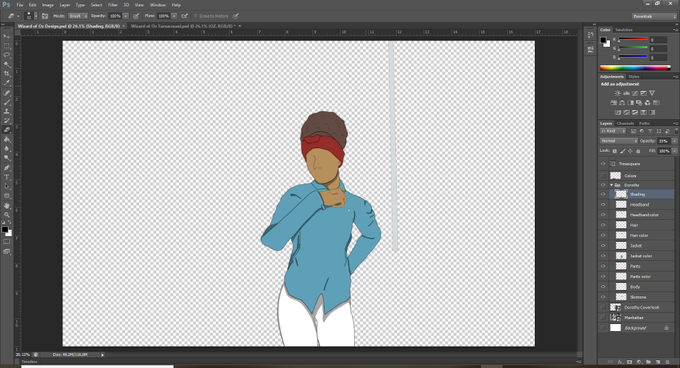Viewport: 680px width, 368px height.
Task: Hide the Dorothy group
Action: click(603, 185)
